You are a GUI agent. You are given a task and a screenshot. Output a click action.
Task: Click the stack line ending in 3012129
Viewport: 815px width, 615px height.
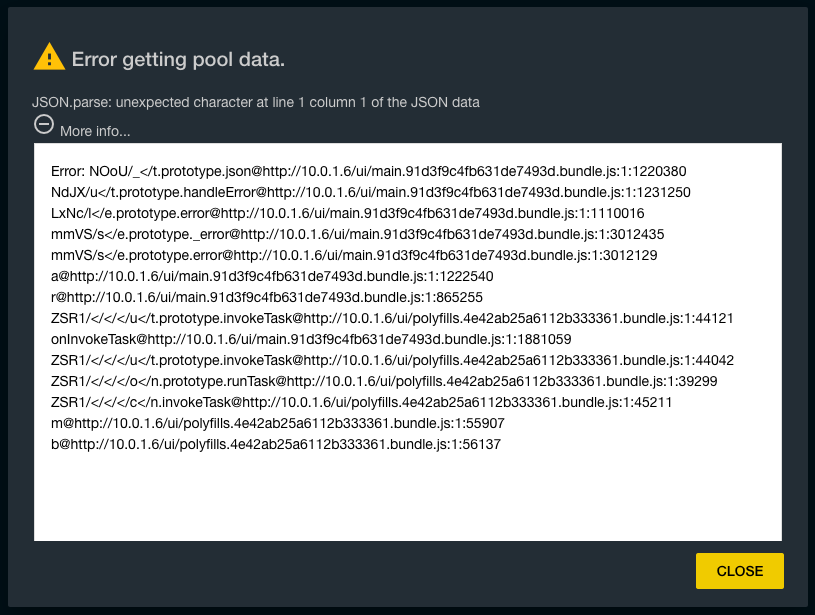click(x=354, y=255)
